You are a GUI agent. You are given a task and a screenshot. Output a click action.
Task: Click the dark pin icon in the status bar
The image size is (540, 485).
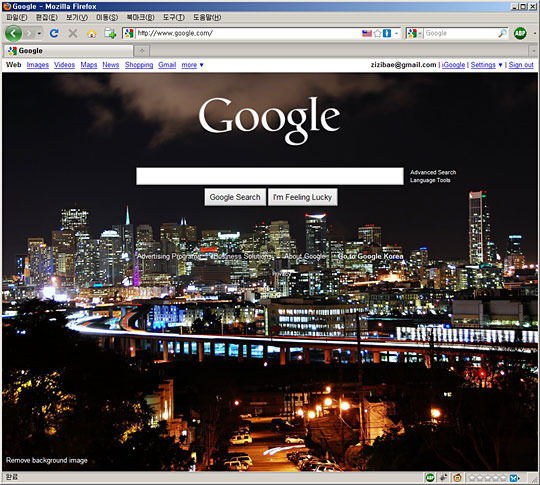tap(443, 477)
